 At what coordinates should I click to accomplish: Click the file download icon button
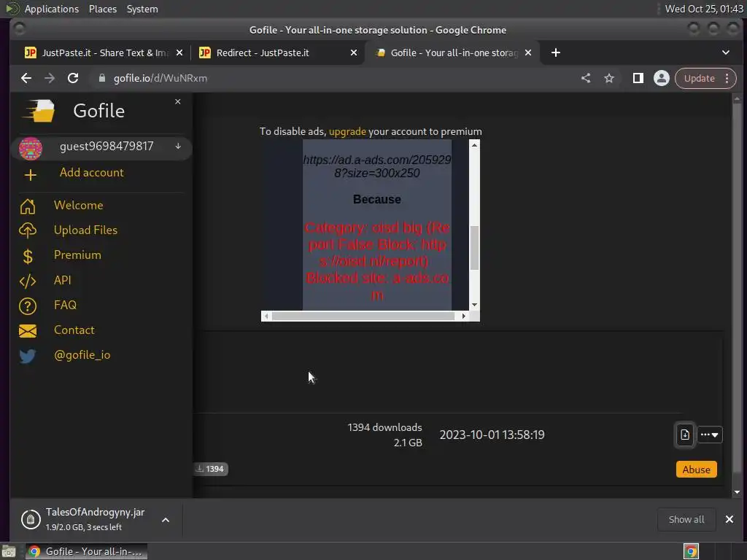684,435
